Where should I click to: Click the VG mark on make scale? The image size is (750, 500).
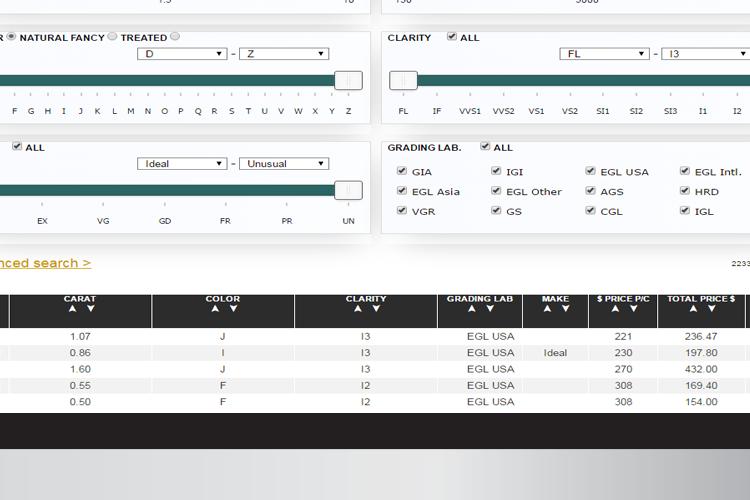click(x=103, y=221)
